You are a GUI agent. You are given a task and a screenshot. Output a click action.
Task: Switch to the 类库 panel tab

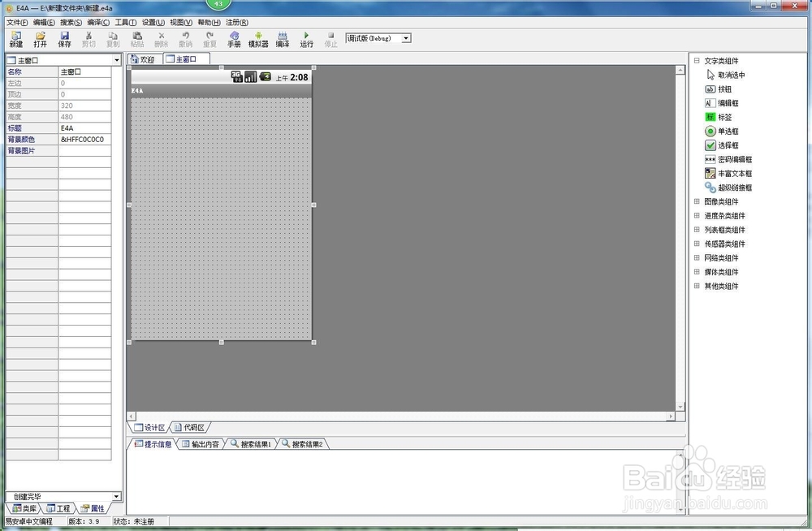tap(24, 509)
